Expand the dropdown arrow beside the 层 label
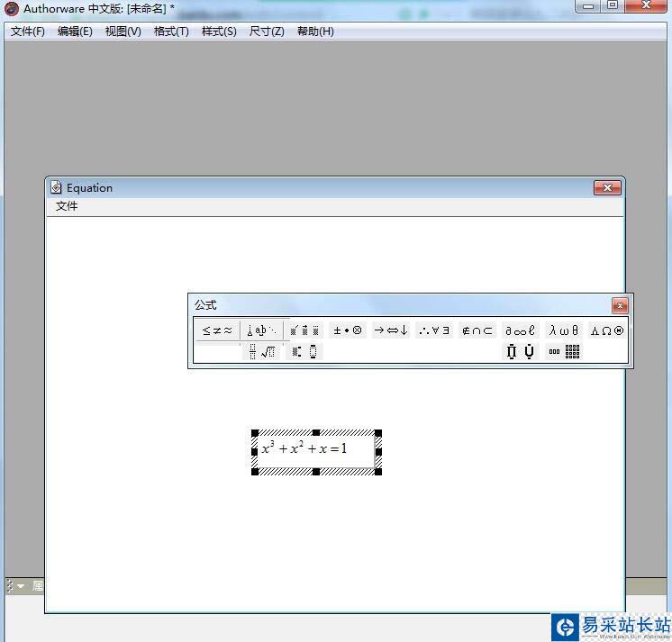This screenshot has width=672, height=642. pyautogui.click(x=21, y=586)
